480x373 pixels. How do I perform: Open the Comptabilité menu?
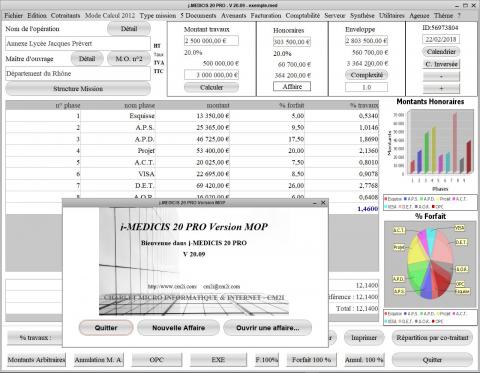tap(303, 16)
